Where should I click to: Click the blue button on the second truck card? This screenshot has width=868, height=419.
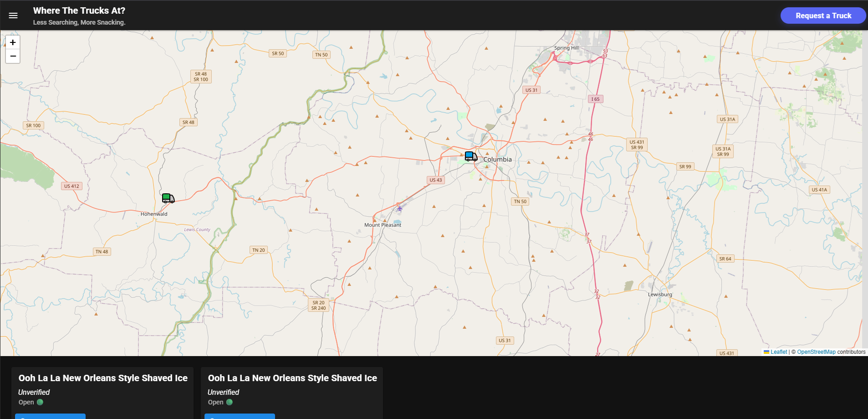tap(240, 416)
